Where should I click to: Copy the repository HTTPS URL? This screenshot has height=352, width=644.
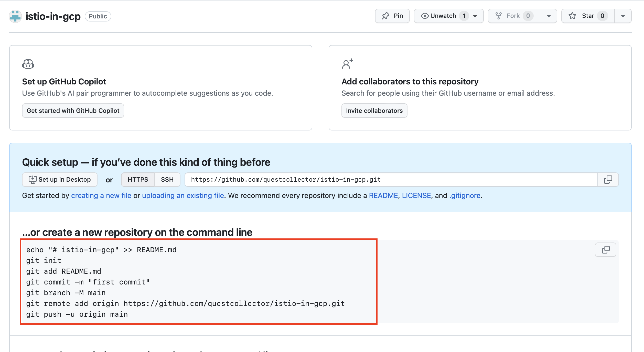(608, 180)
